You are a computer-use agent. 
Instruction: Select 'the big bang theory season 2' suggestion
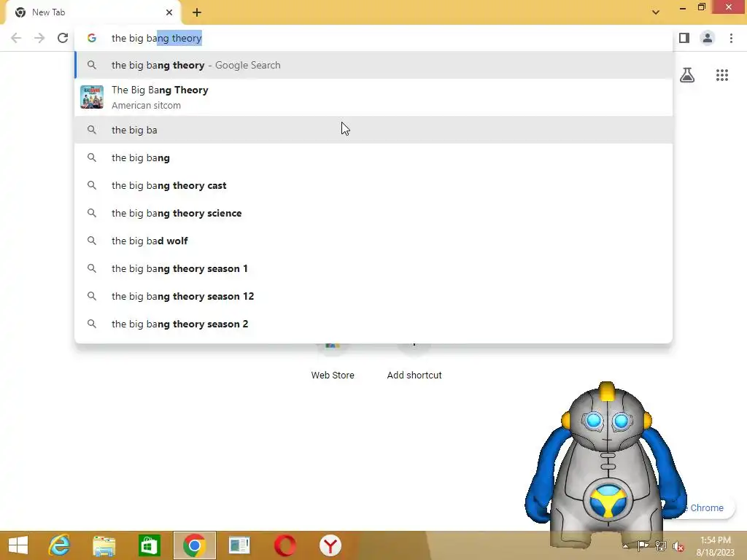click(373, 324)
